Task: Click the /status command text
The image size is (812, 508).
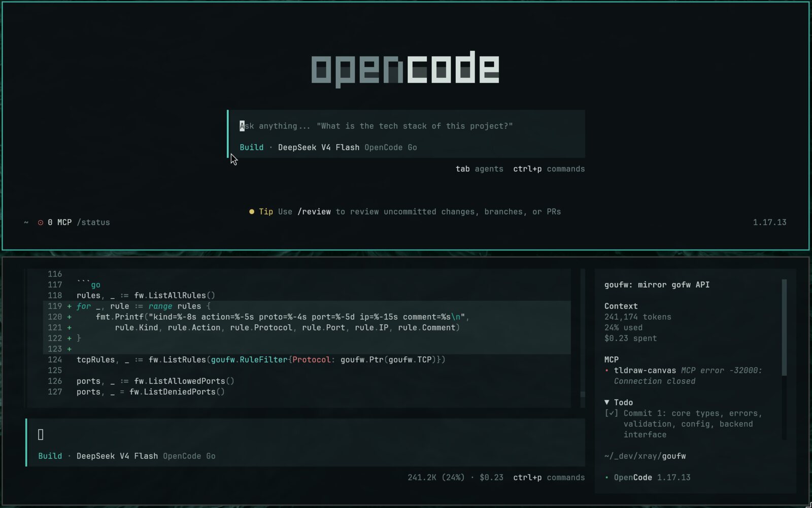Action: point(93,222)
